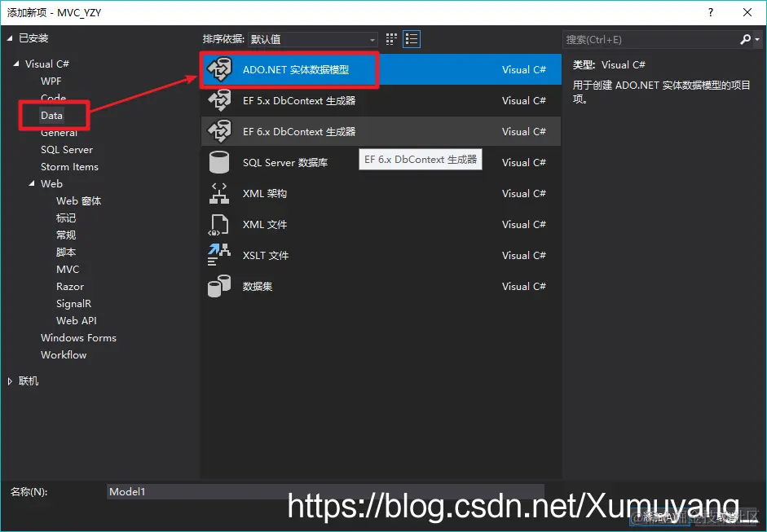
Task: Click the ADO.NET entity data model icon
Action: click(219, 69)
